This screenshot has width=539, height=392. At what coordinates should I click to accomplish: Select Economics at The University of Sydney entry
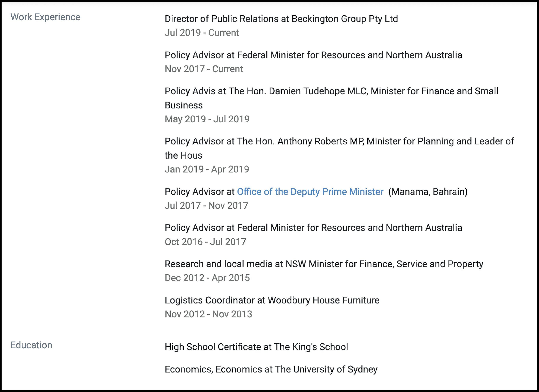tap(271, 369)
